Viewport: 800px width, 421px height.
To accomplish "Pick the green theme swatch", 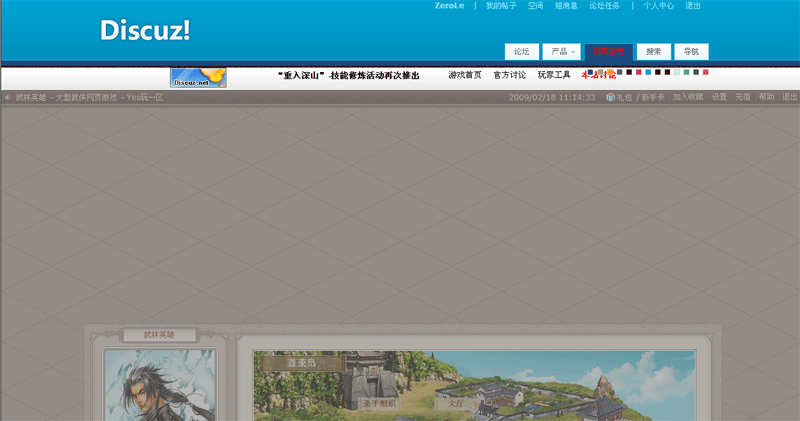I will 686,72.
